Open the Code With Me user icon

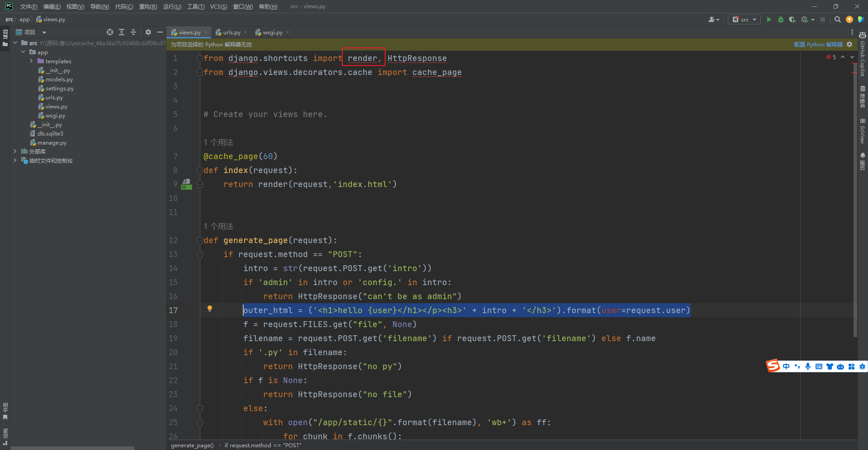click(x=713, y=19)
